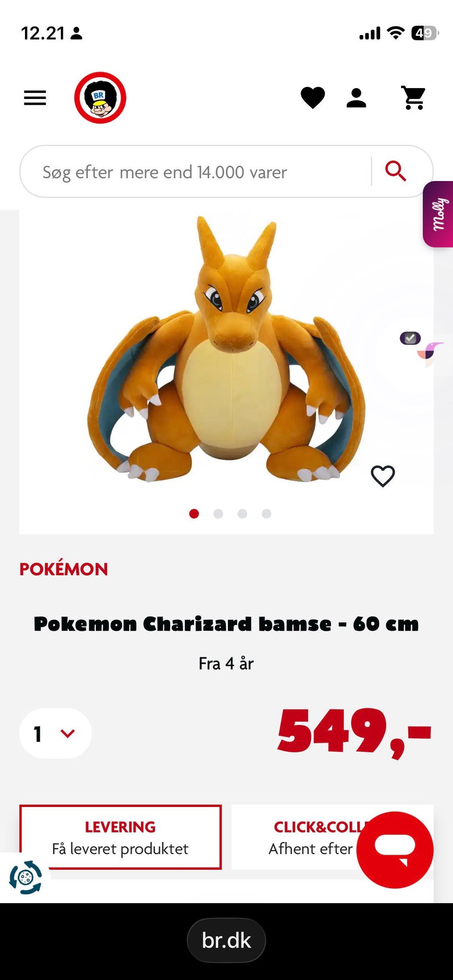Show fourth product image via dot
The height and width of the screenshot is (980, 453).
(x=267, y=514)
